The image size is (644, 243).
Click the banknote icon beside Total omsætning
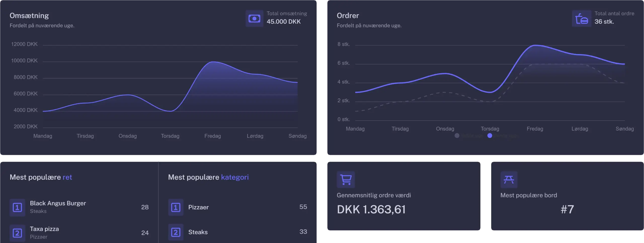254,18
